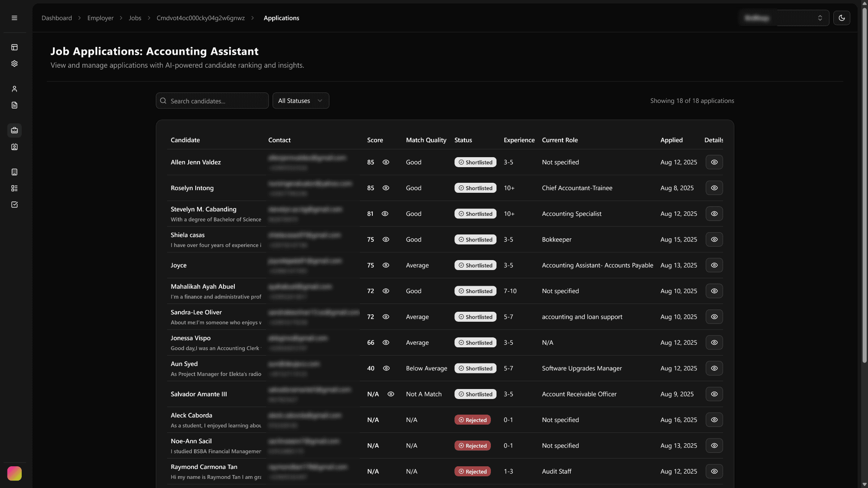The height and width of the screenshot is (488, 868).
Task: Open the document file sidebar icon
Action: tap(14, 105)
